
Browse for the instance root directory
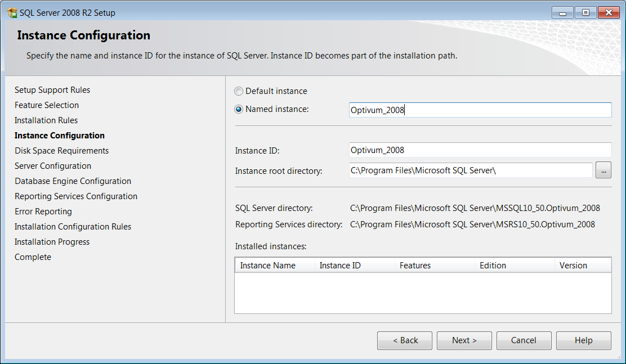click(x=603, y=170)
